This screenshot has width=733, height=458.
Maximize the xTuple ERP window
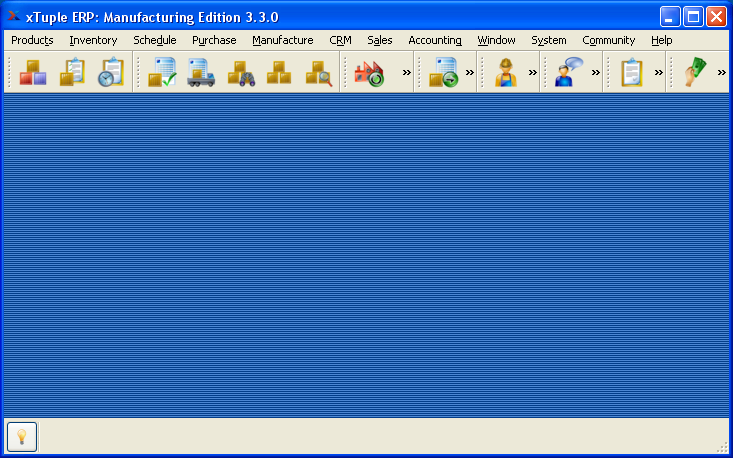[x=693, y=17]
